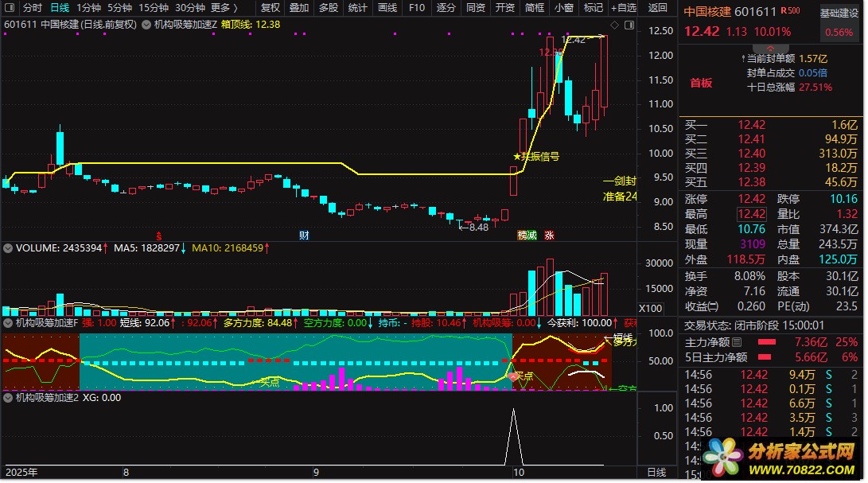Click the 买五 order row
This screenshot has height=483, width=868.
(x=771, y=182)
